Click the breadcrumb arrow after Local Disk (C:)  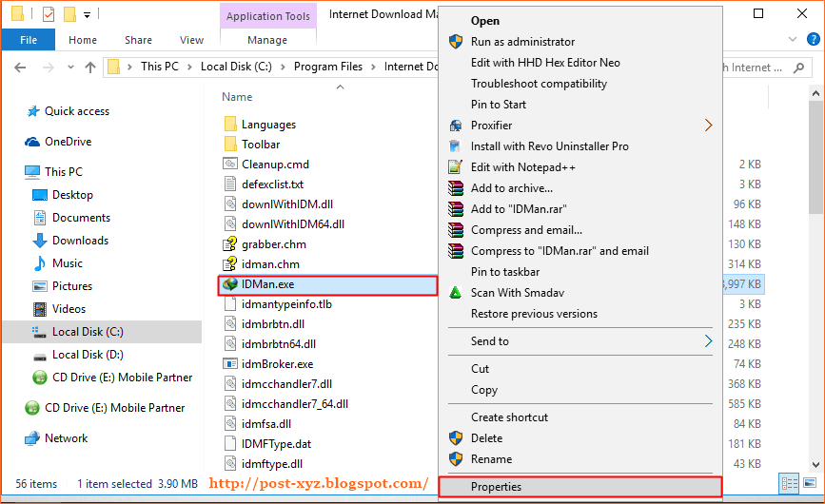[x=283, y=67]
